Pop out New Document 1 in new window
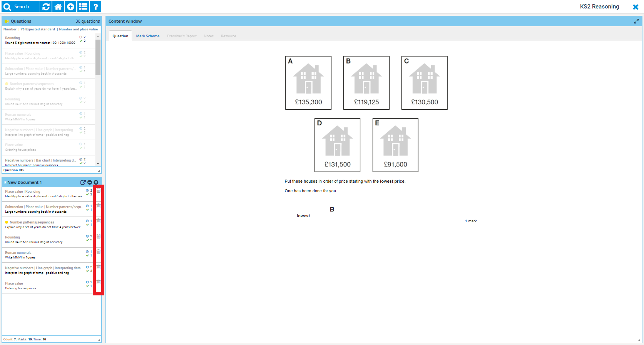644x345 pixels. click(83, 182)
